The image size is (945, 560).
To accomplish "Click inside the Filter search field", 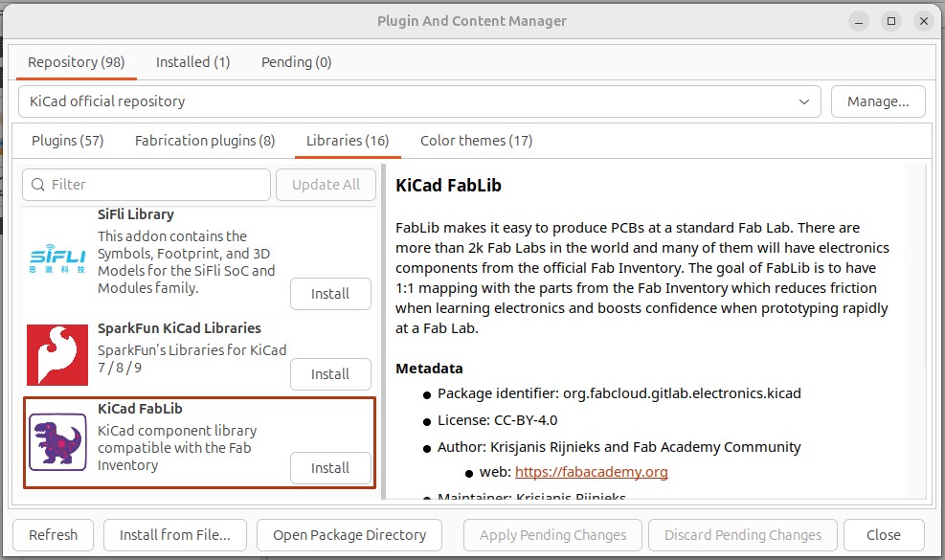I will (144, 184).
